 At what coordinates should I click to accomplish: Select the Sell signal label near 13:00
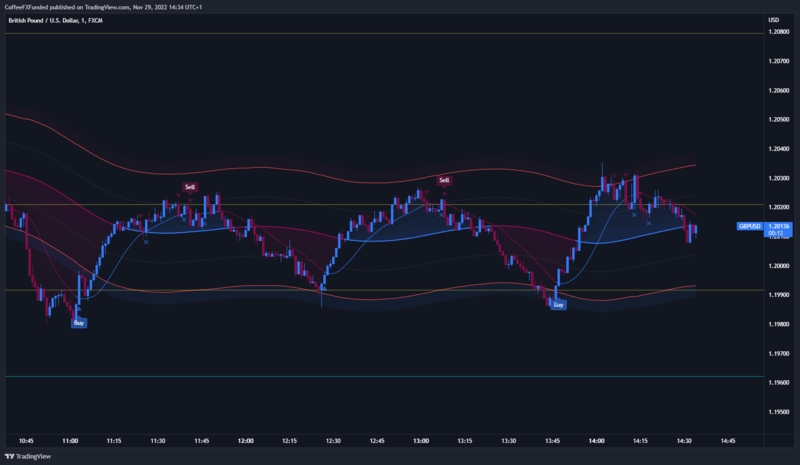point(444,180)
